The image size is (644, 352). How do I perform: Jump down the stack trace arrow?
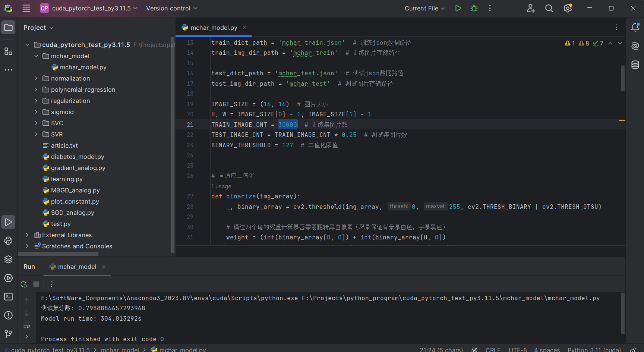pyautogui.click(x=27, y=313)
